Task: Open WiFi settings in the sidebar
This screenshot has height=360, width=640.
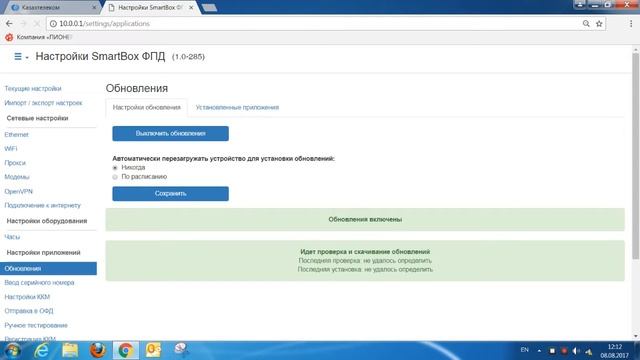Action: [11, 149]
